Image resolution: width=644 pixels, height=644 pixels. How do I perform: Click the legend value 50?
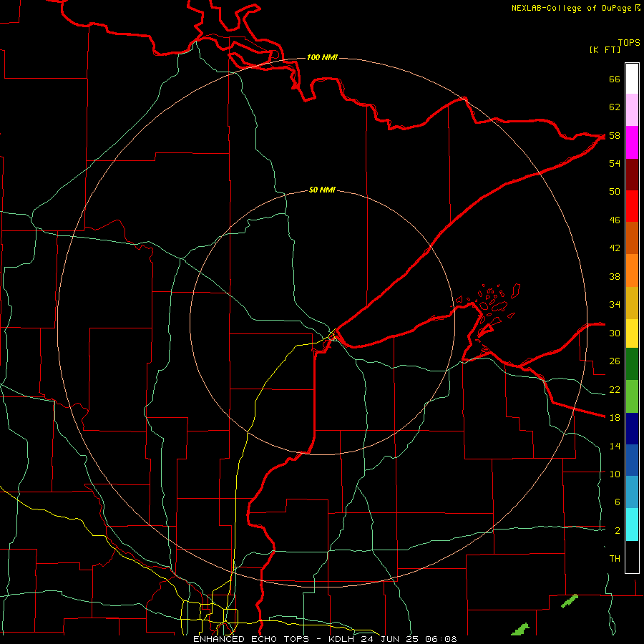pyautogui.click(x=615, y=192)
